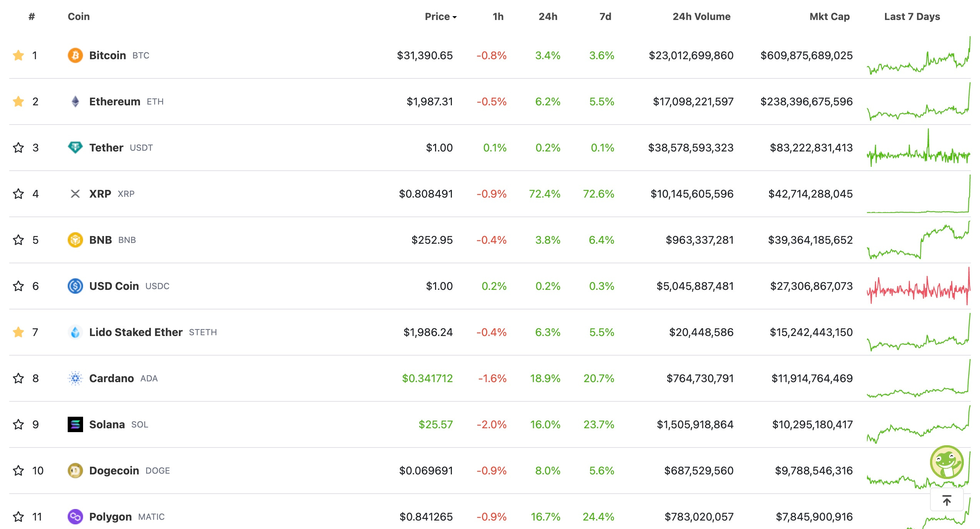The height and width of the screenshot is (529, 980).
Task: Click Solana price $25.57
Action: (x=436, y=424)
